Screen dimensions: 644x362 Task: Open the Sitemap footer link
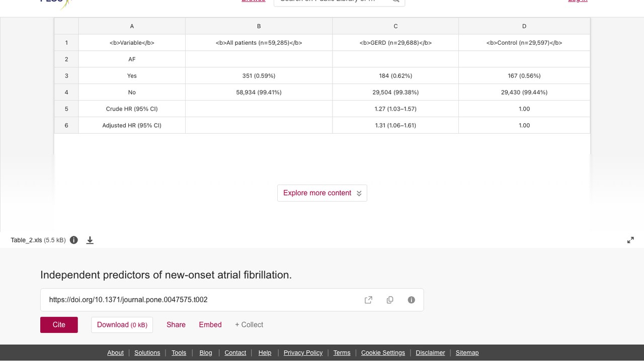(x=467, y=352)
